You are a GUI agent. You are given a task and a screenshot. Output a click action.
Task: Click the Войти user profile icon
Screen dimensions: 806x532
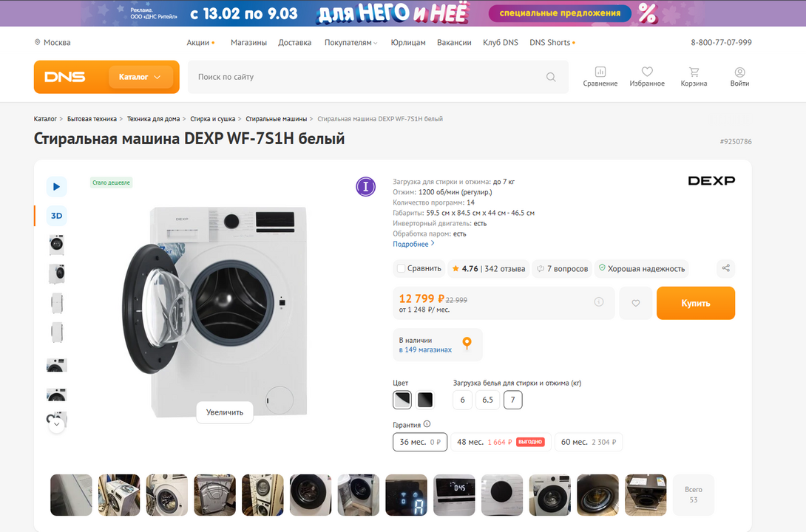pos(739,72)
